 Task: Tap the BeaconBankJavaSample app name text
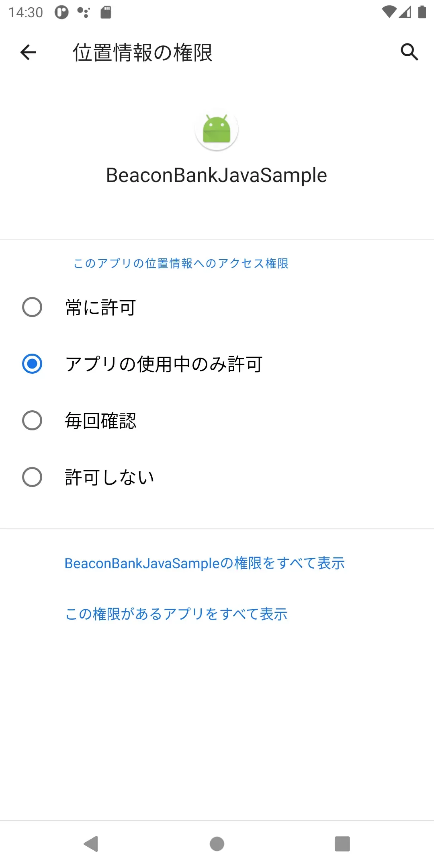pos(217,175)
